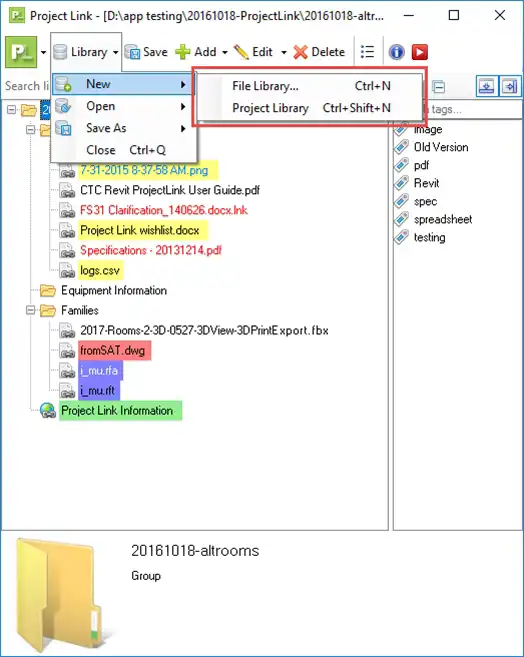Click the folder icon beside Equipment Information

pos(48,290)
